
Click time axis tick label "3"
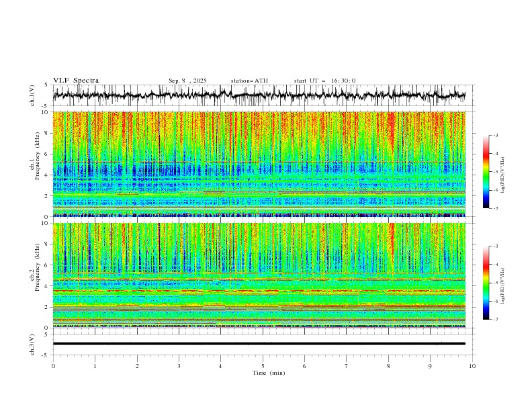click(179, 366)
